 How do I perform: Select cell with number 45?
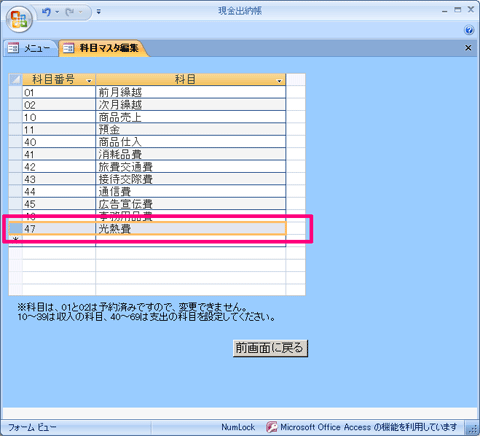[x=59, y=203]
